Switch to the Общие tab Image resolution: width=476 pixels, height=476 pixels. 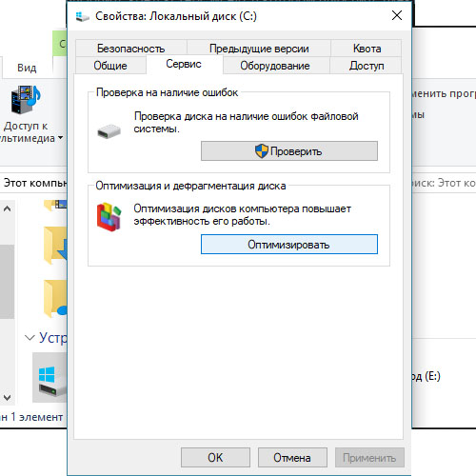point(110,66)
